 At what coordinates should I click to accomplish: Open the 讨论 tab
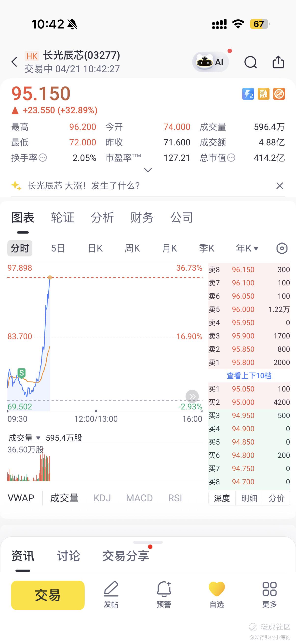click(x=68, y=556)
